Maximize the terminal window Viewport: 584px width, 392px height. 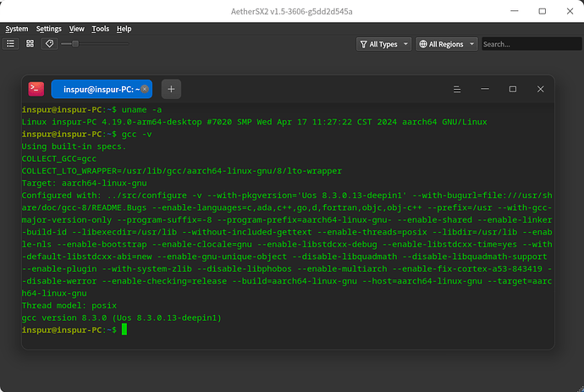click(x=513, y=89)
